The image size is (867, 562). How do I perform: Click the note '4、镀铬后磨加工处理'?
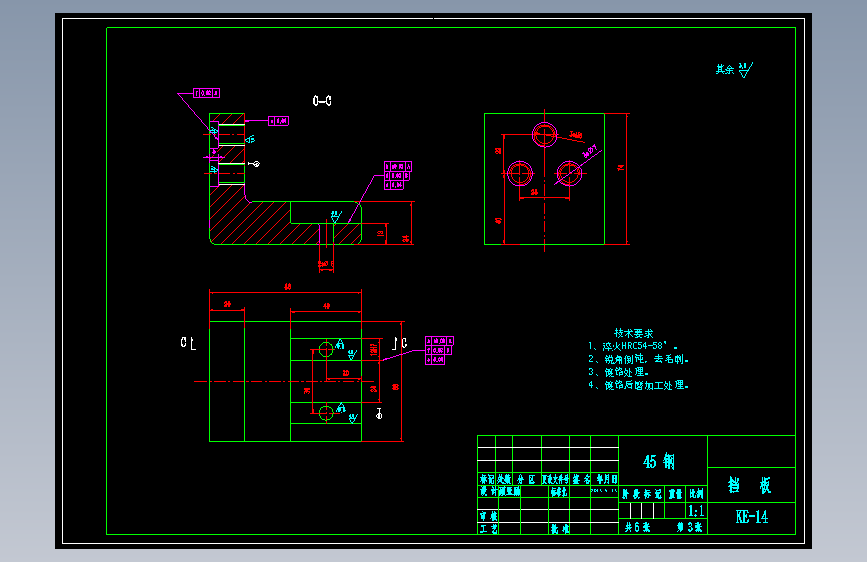click(x=638, y=385)
